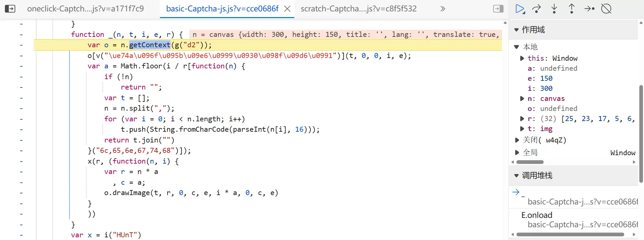Open the oneclick-Captcha js file tab

point(86,9)
